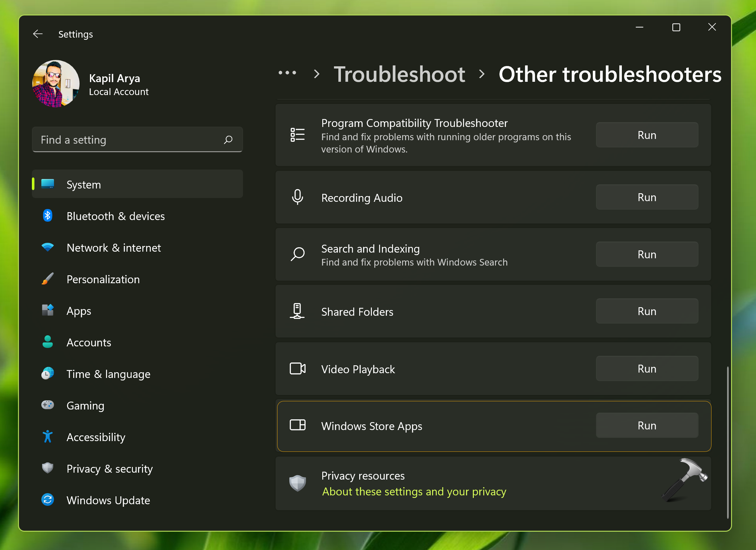This screenshot has width=756, height=550.
Task: Click the Personalization paintbrush icon
Action: click(47, 279)
